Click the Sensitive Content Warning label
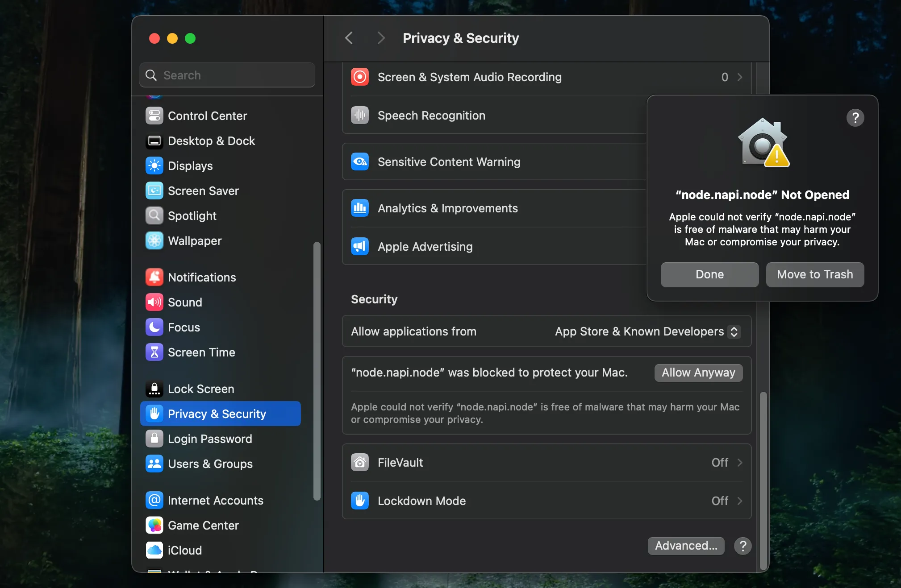The height and width of the screenshot is (588, 901). coord(449,162)
